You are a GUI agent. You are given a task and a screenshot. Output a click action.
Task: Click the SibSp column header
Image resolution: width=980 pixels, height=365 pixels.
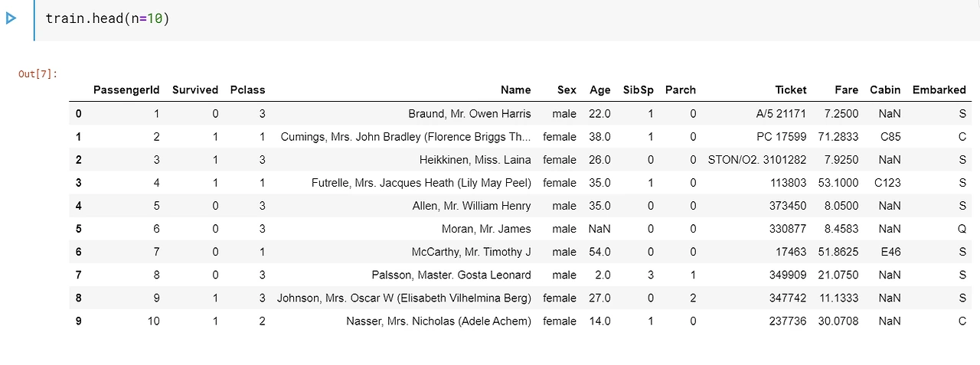coord(639,90)
